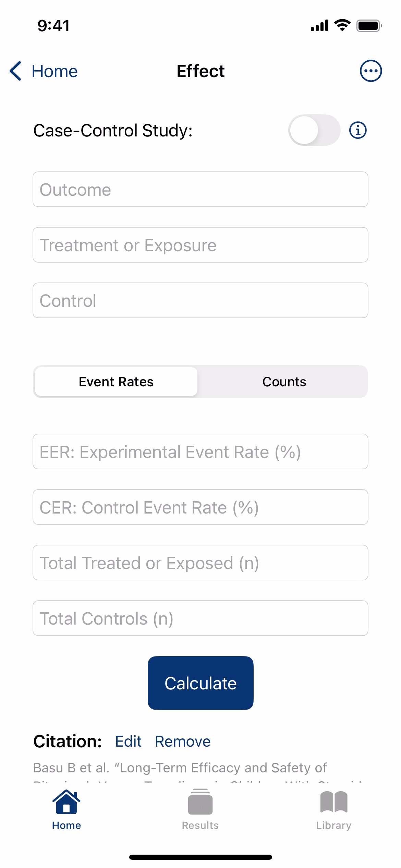The width and height of the screenshot is (401, 868).
Task: Tap the back chevron arrow icon
Action: point(15,71)
